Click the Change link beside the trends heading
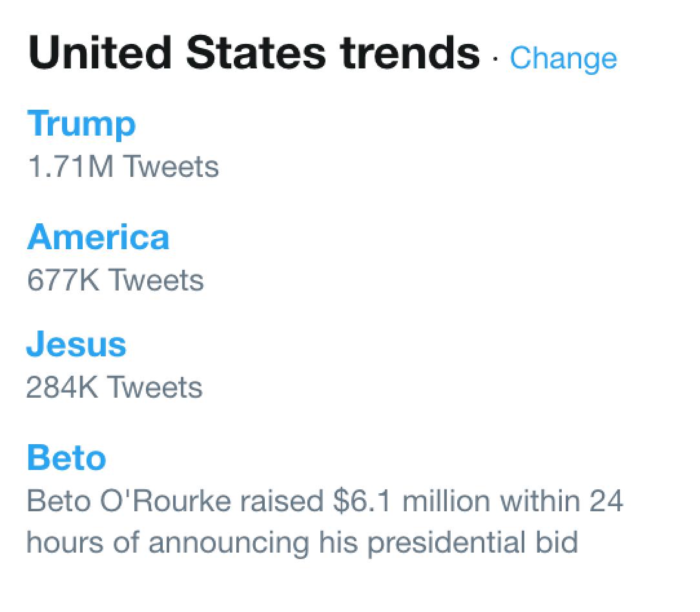Screen dimensions: 700x612 563,58
